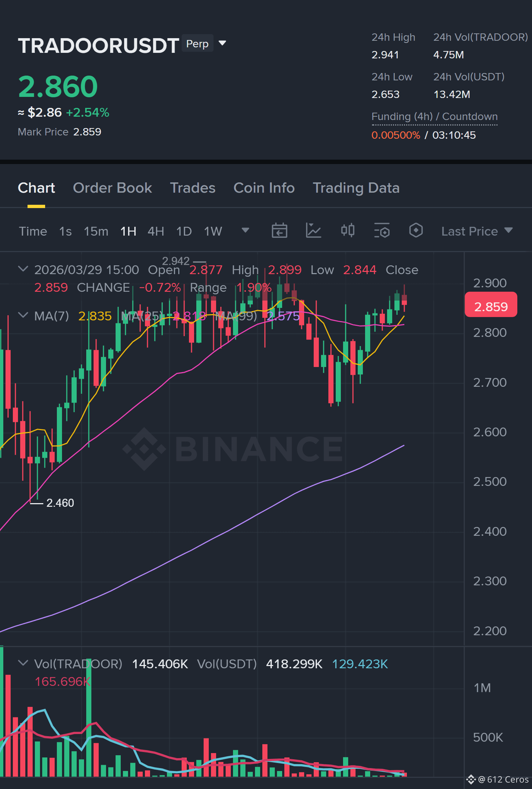This screenshot has width=532, height=789.
Task: Collapse the Vol(TRADOOR) indicator row
Action: [x=23, y=663]
